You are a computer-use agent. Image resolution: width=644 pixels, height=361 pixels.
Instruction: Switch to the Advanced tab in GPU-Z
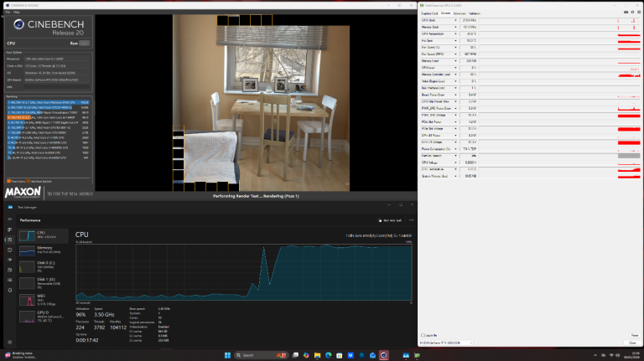(458, 13)
